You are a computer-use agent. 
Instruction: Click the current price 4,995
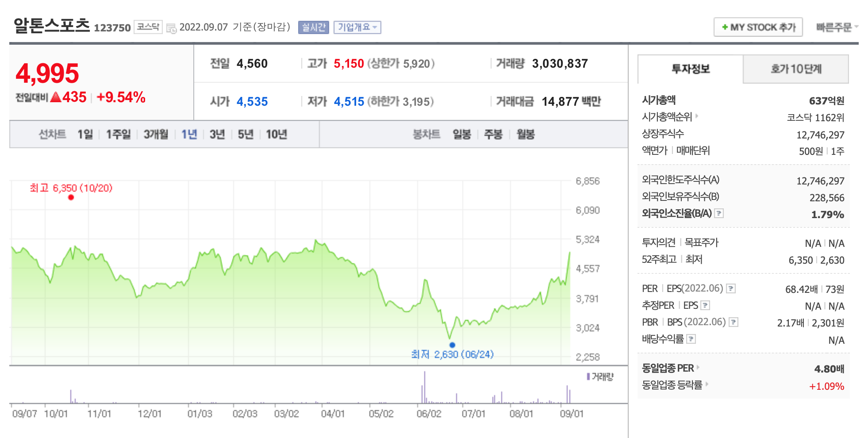47,73
